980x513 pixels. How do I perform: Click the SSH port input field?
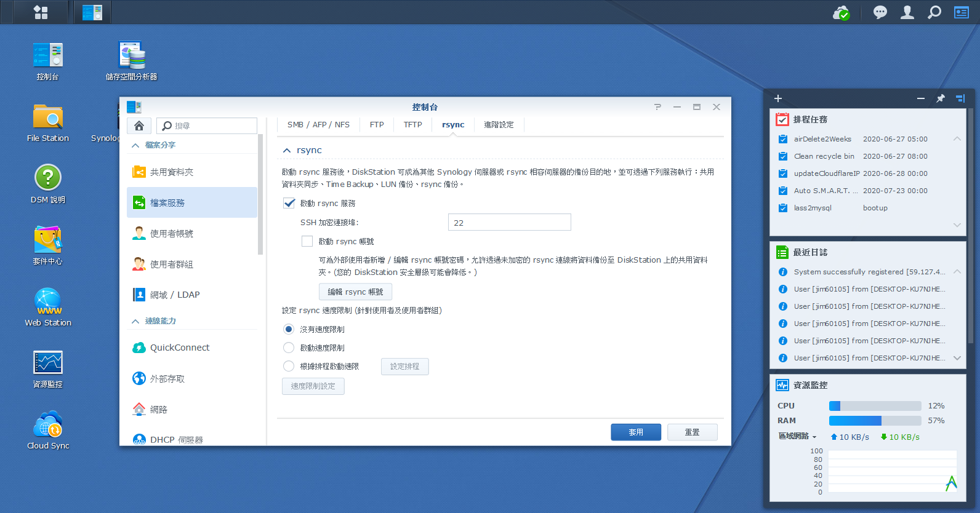pos(509,223)
